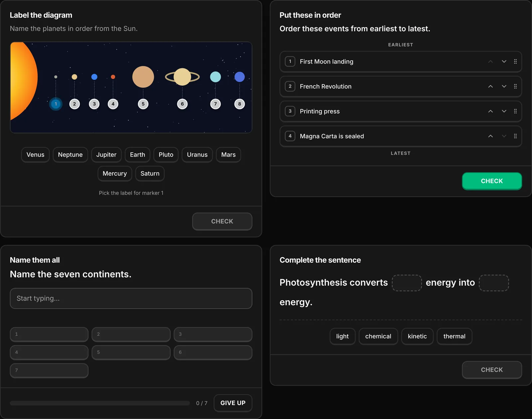Viewport: 532px width, 419px height.
Task: Move Printing press up with chevron
Action: click(x=490, y=111)
